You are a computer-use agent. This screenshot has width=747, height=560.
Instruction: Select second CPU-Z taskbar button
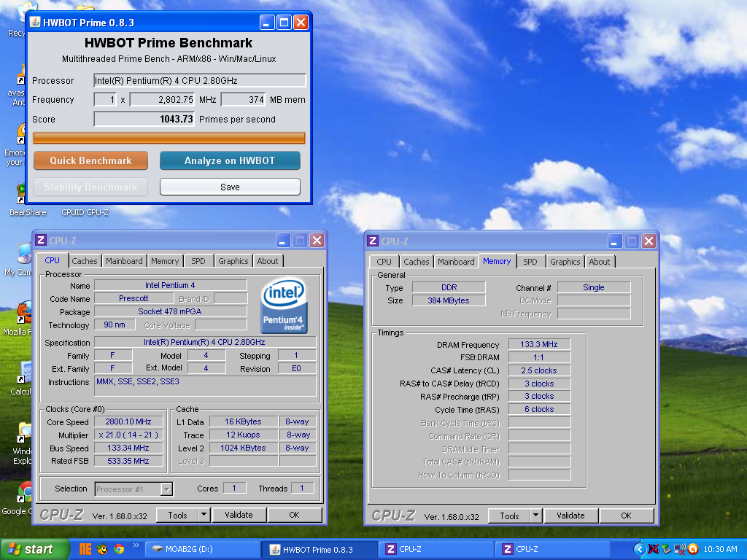pyautogui.click(x=554, y=549)
